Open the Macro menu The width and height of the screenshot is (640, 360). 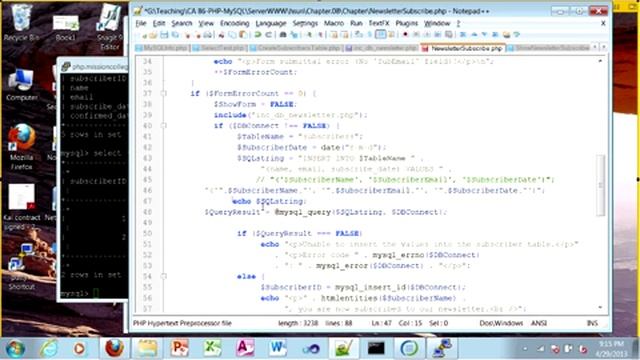click(x=334, y=23)
